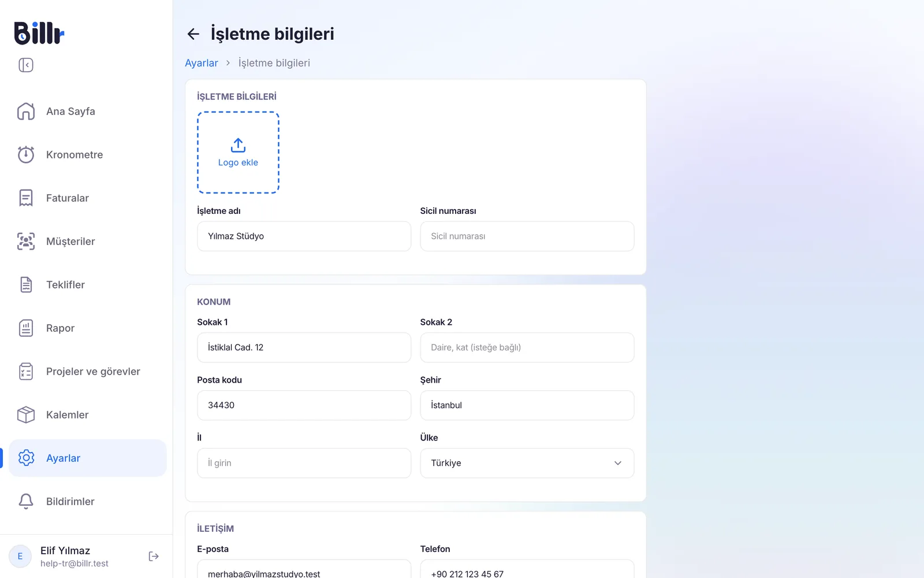This screenshot has height=578, width=924.
Task: Open Müşteriler menu item
Action: pos(88,241)
